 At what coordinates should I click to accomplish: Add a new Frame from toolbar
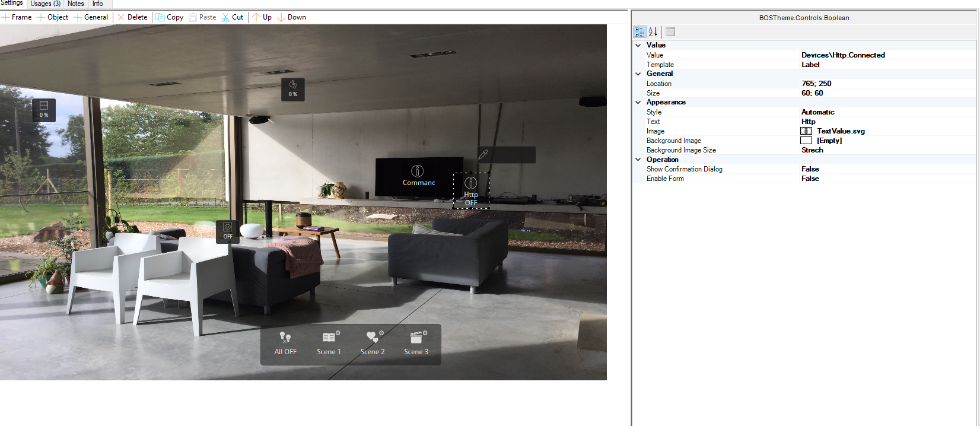(x=17, y=17)
